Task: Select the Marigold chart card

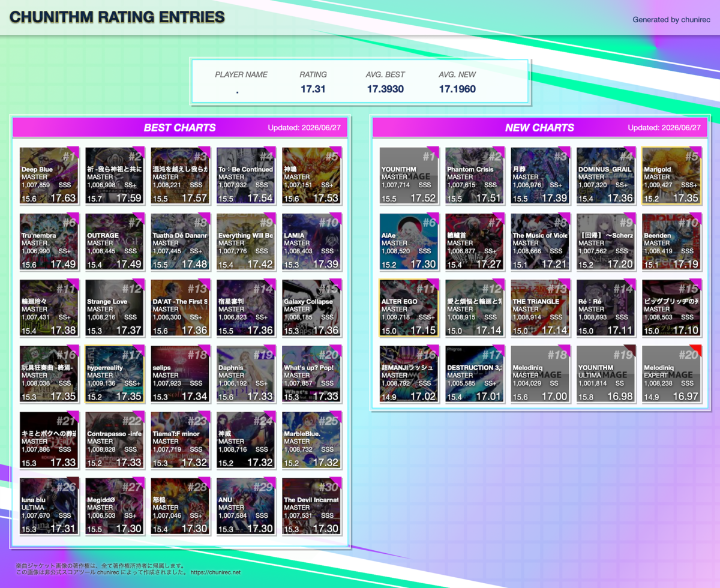Action: pos(671,176)
